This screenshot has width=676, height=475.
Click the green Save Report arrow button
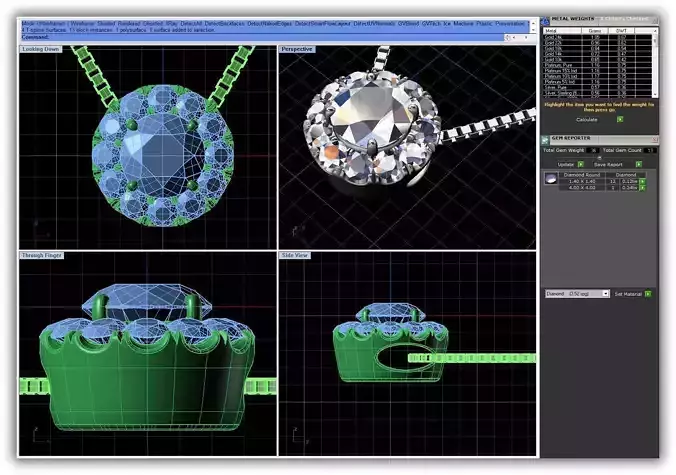pos(639,164)
